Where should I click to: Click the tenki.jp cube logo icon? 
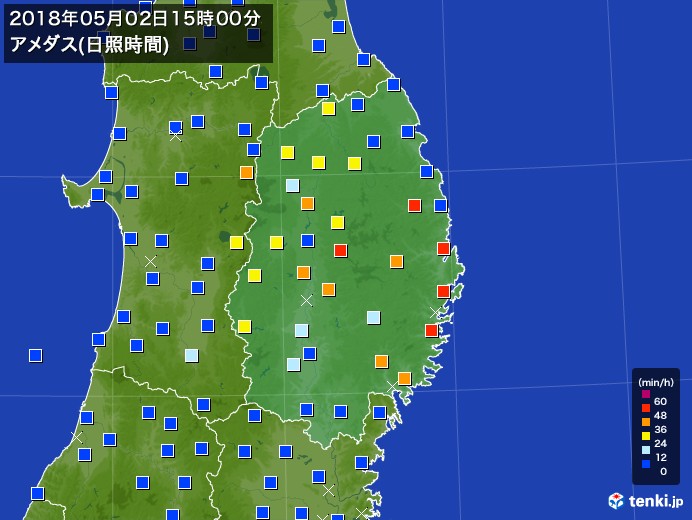[x=616, y=501]
